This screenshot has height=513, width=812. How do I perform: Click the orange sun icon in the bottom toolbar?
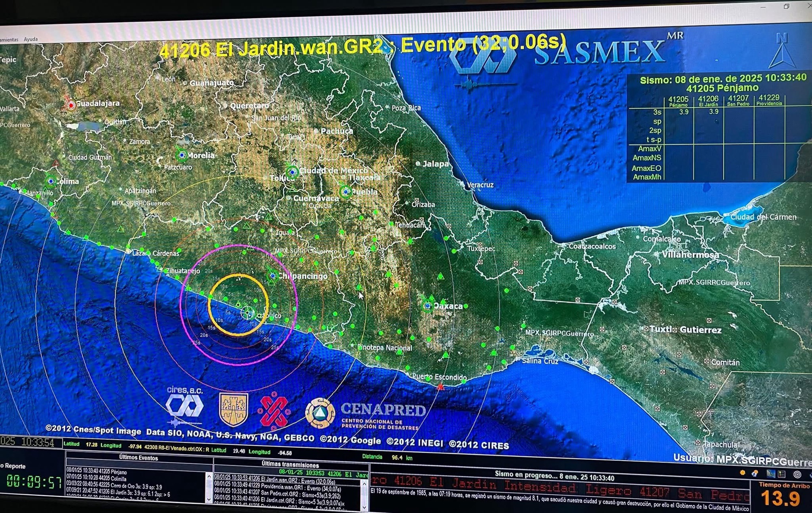[743, 473]
